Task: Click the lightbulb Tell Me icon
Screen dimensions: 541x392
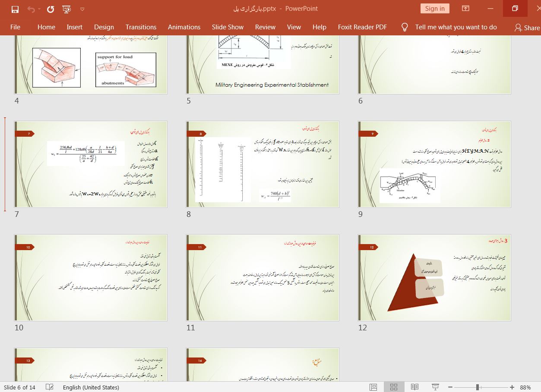Action: [x=405, y=27]
